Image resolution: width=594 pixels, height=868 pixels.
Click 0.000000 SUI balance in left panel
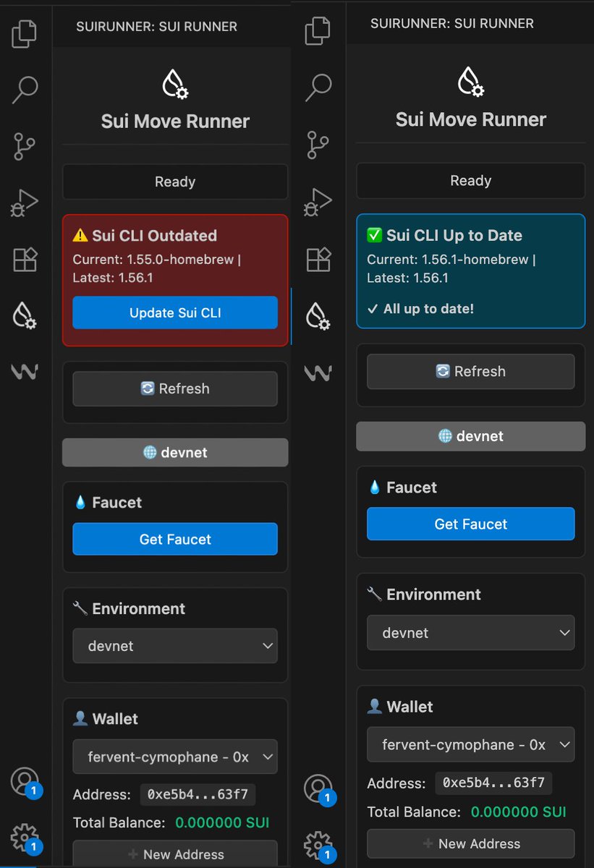click(x=222, y=822)
